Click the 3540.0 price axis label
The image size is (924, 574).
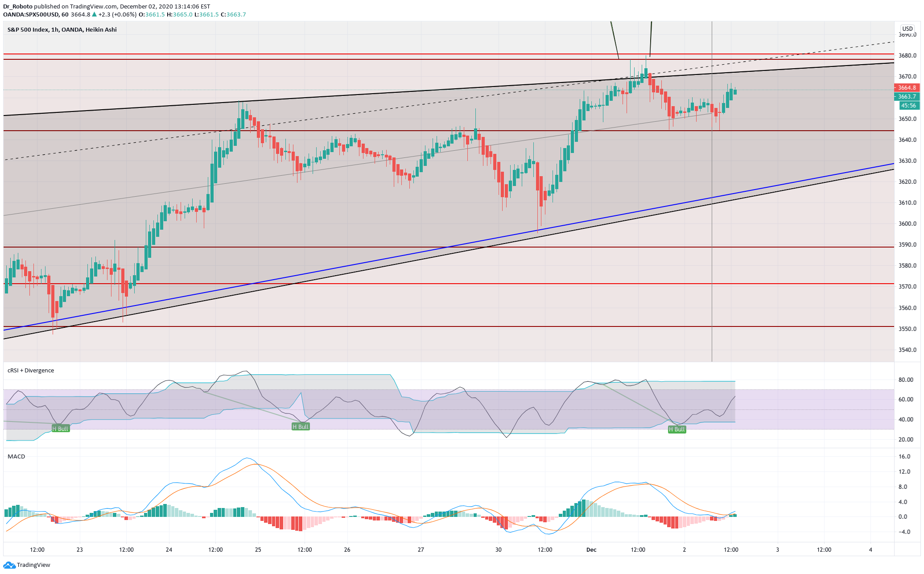[907, 350]
